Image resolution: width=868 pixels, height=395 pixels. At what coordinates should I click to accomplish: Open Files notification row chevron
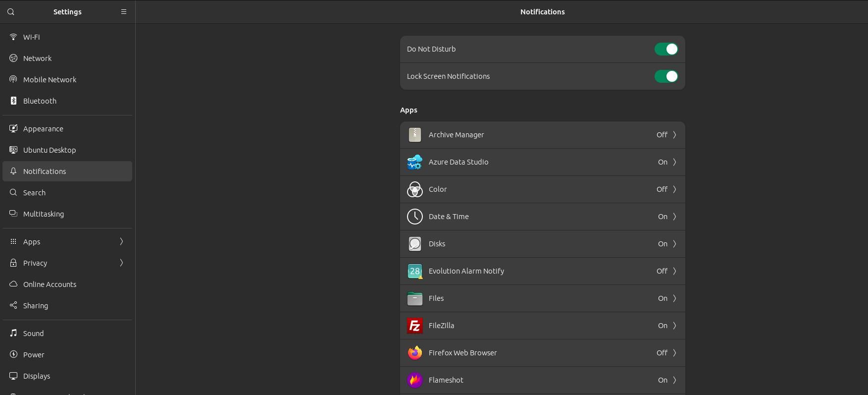tap(674, 298)
